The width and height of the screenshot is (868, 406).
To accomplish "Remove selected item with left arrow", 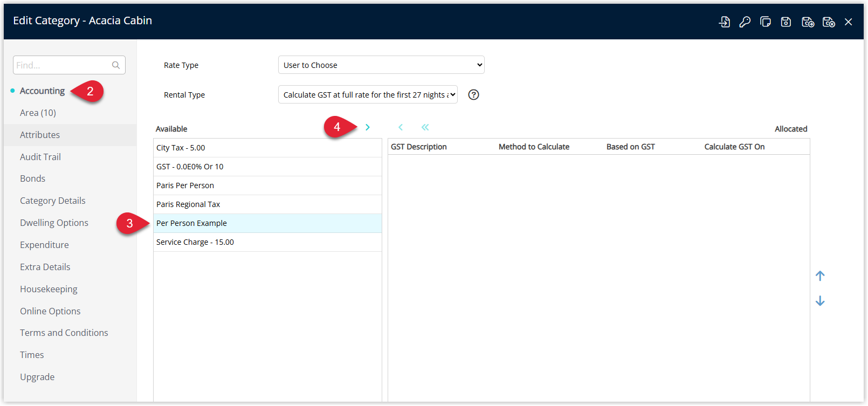I will tap(401, 127).
